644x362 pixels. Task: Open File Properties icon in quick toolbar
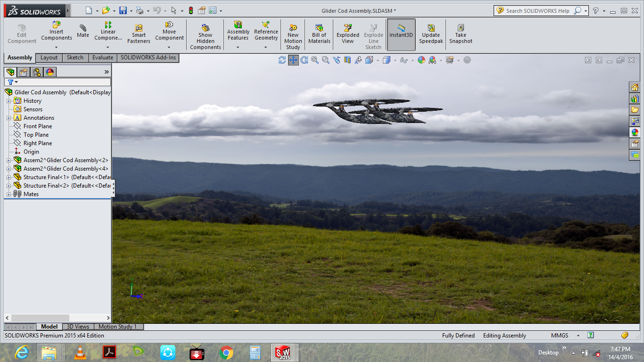click(x=202, y=10)
